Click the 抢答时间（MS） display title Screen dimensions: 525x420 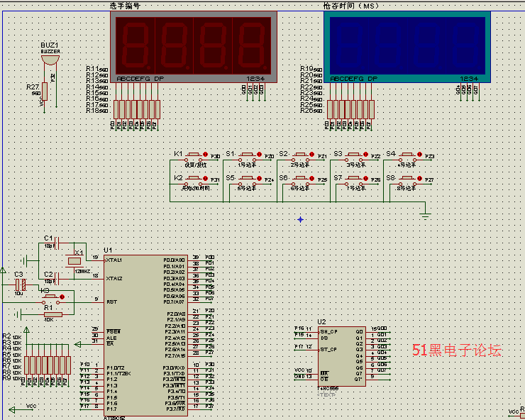(x=351, y=6)
